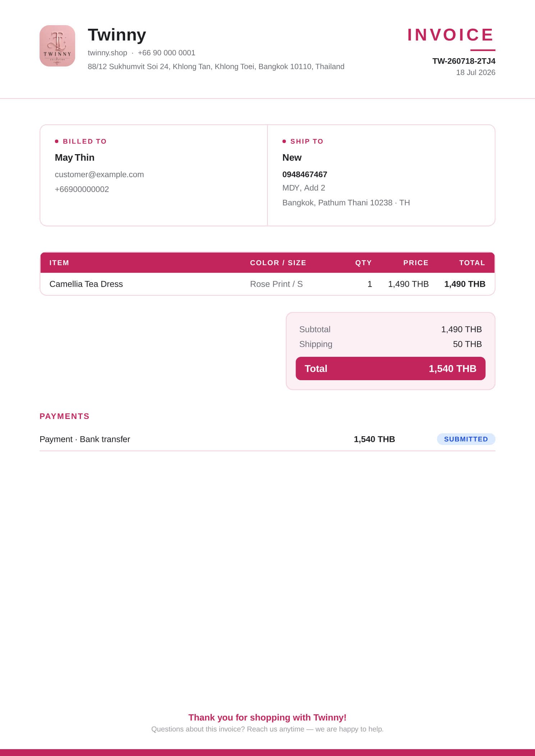Open the twinny.shop website link
The height and width of the screenshot is (756, 535).
click(108, 53)
